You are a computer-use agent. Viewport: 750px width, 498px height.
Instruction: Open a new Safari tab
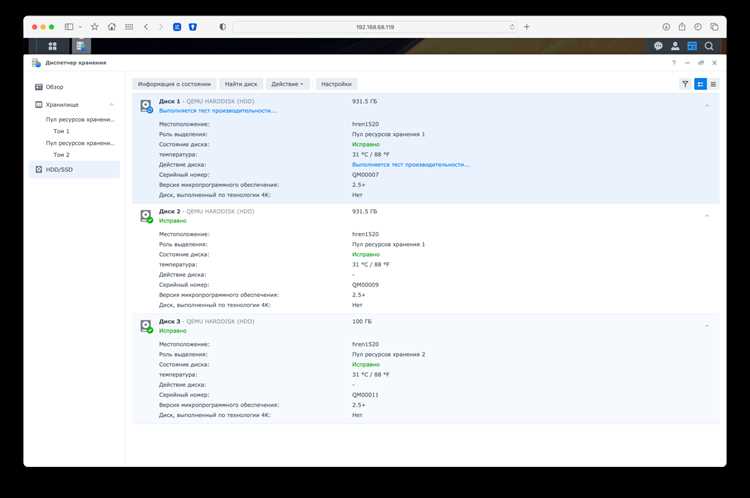click(527, 27)
